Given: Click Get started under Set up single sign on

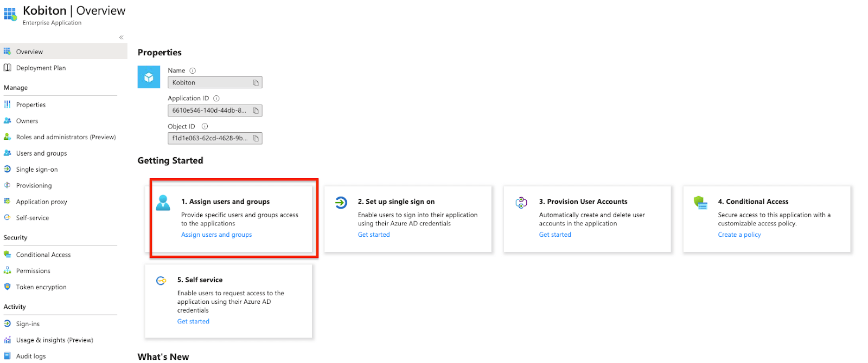Looking at the screenshot, I should click(x=374, y=235).
